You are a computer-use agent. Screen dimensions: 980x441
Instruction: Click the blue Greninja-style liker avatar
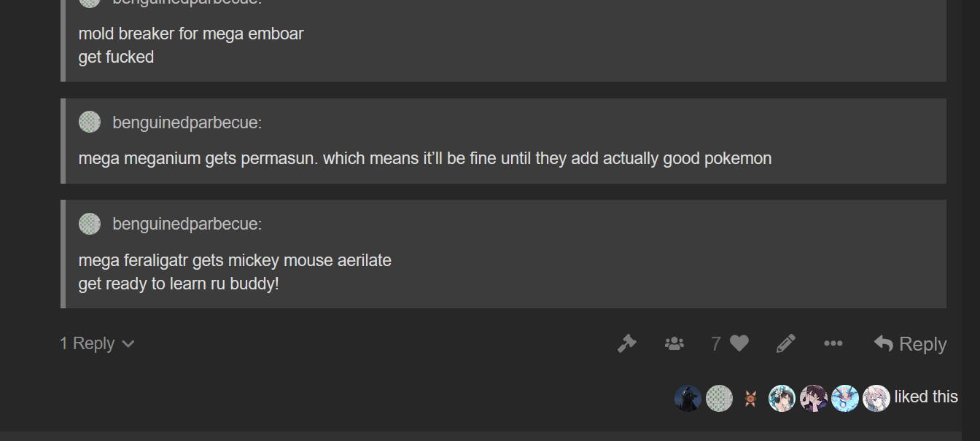844,398
